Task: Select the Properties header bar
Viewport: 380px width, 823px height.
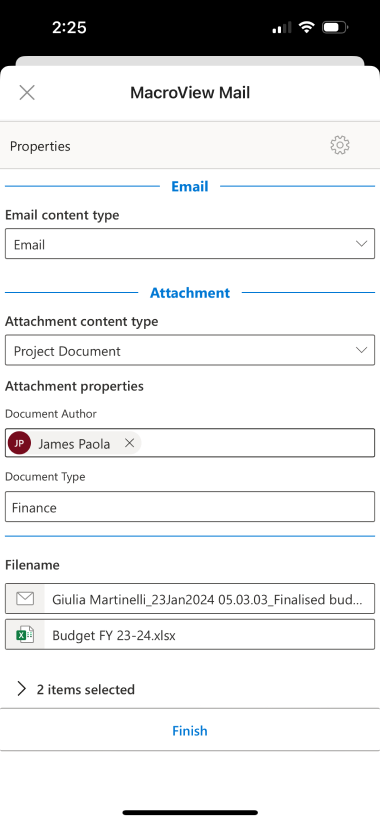Action: (x=190, y=145)
